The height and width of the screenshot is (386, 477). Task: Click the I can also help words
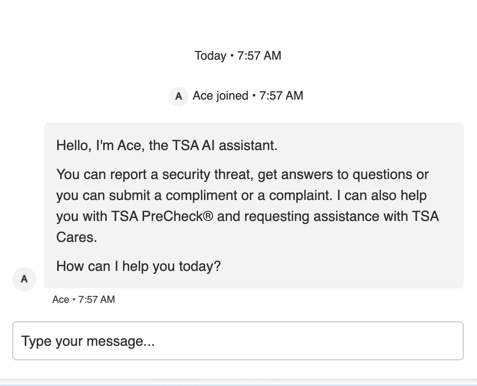[x=382, y=196]
